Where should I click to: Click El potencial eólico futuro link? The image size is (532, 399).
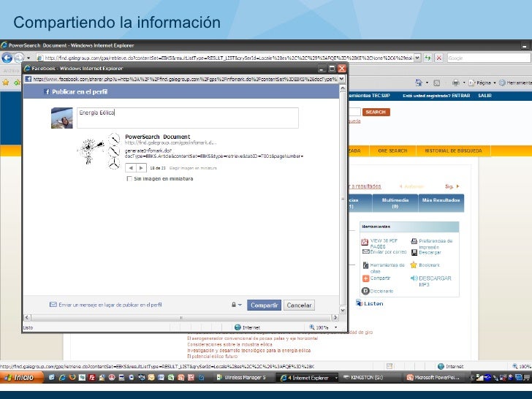(213, 357)
